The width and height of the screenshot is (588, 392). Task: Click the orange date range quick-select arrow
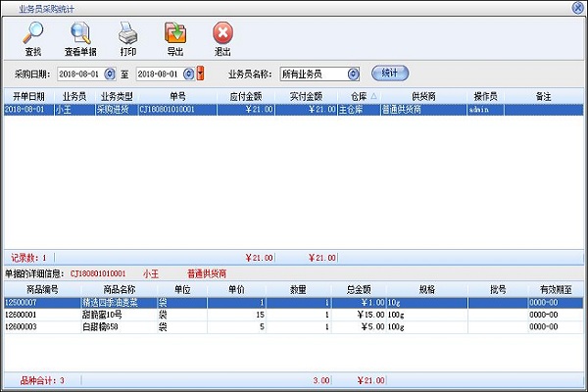200,73
